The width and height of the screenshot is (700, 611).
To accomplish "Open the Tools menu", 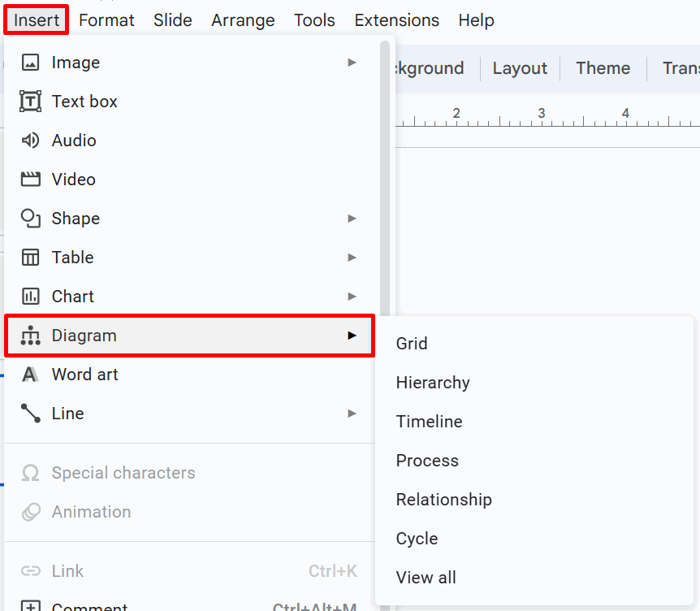I will pyautogui.click(x=314, y=19).
